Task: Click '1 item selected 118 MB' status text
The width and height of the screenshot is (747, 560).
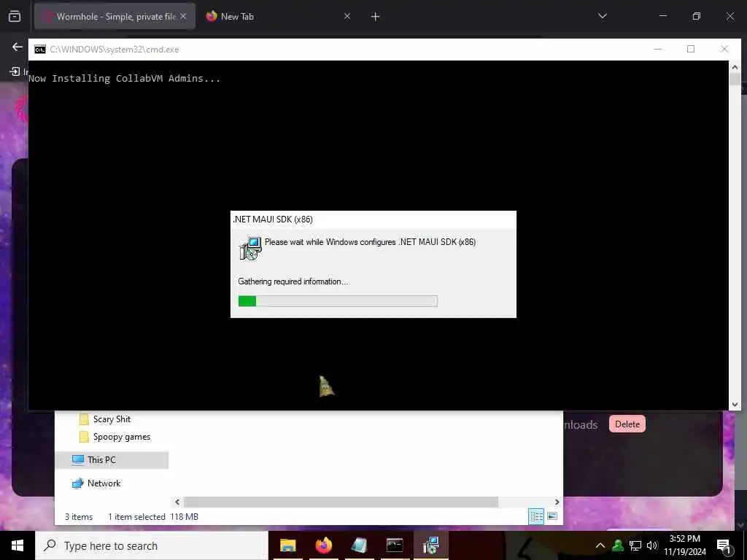Action: (153, 517)
